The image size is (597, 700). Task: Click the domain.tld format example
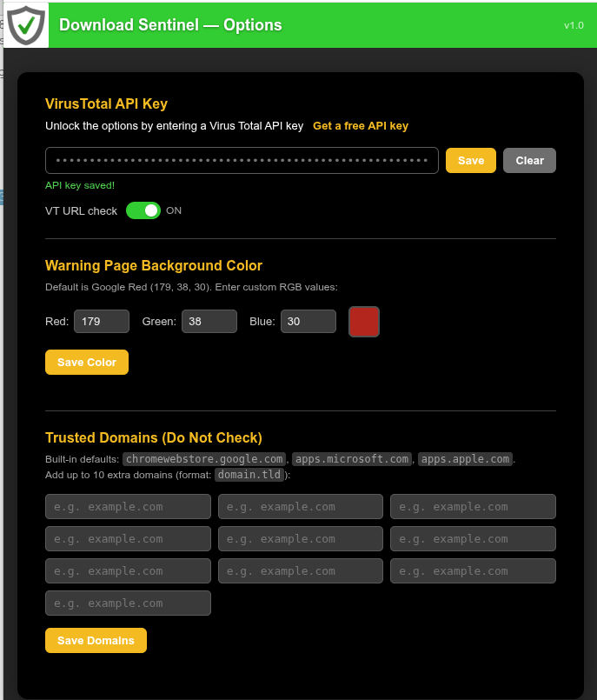[x=249, y=475]
